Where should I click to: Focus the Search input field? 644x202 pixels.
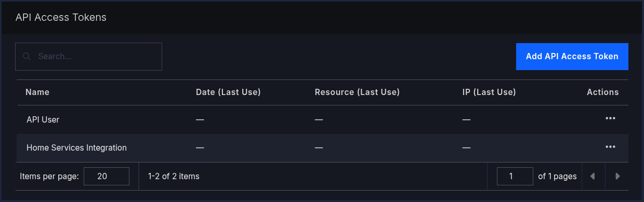[x=88, y=57]
